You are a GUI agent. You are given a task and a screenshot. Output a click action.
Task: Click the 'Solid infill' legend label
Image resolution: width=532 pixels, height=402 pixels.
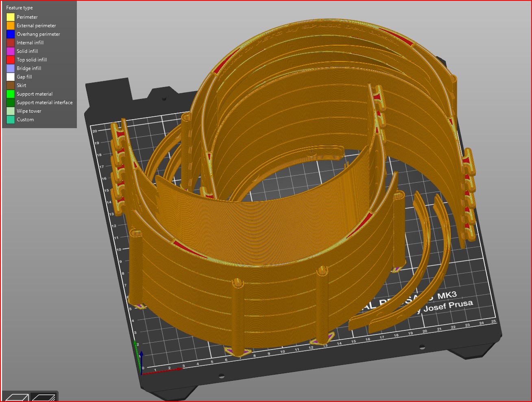27,51
